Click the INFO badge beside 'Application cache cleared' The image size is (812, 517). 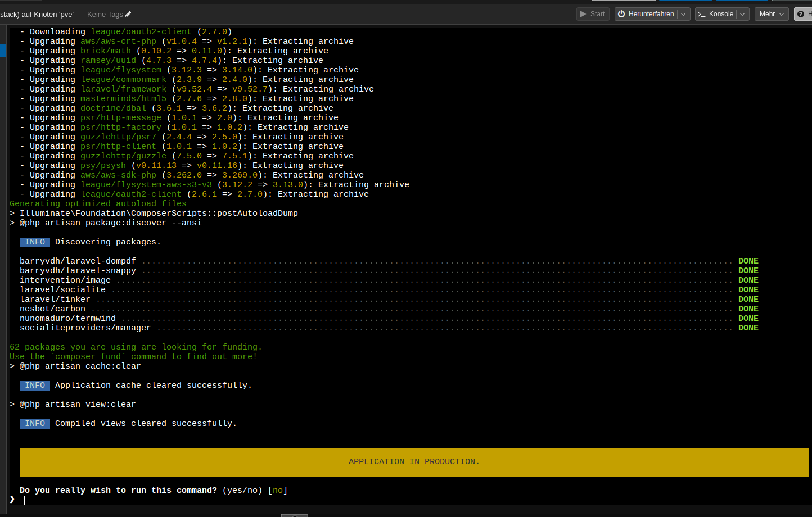pyautogui.click(x=35, y=386)
